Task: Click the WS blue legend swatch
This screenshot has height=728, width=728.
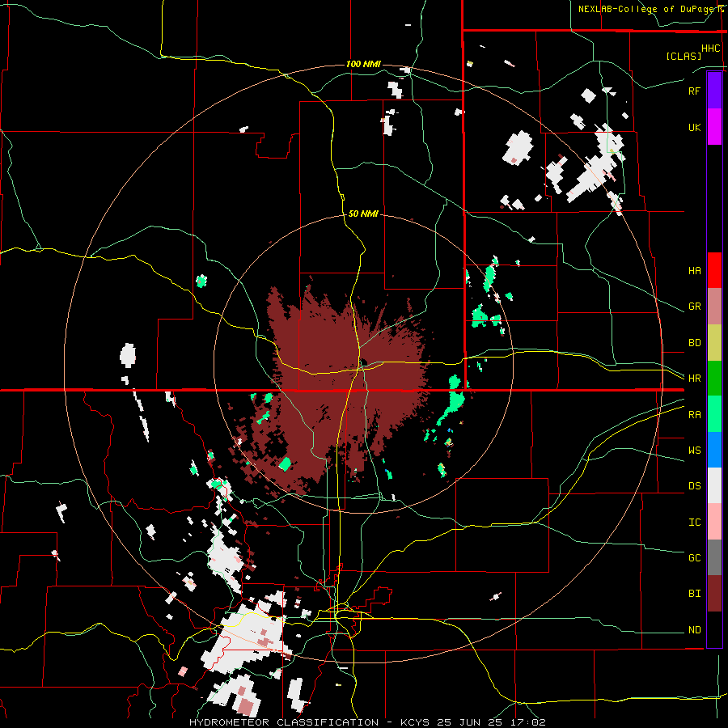Action: point(714,450)
